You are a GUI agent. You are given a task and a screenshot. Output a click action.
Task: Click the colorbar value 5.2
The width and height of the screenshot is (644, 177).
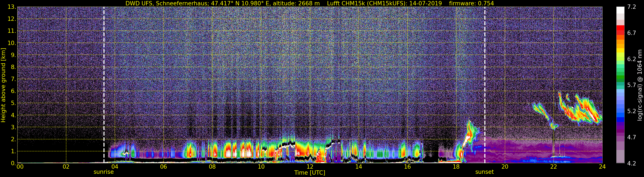(x=632, y=111)
